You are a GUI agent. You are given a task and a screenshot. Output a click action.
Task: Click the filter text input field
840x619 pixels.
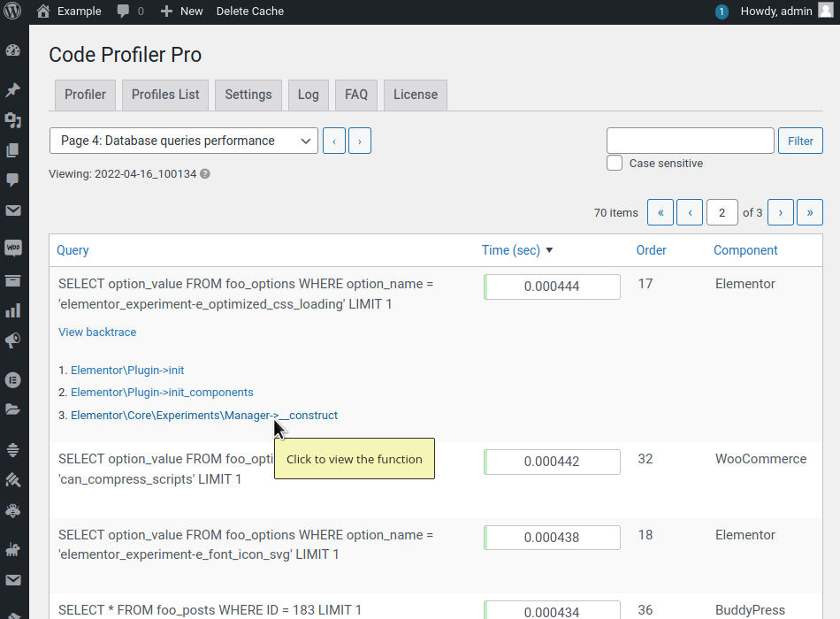(x=690, y=141)
